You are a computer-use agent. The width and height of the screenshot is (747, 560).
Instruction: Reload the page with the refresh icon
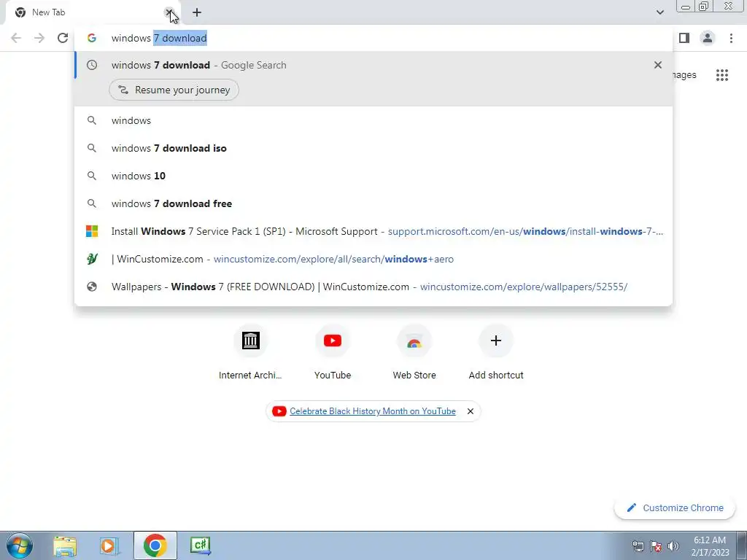coord(63,38)
